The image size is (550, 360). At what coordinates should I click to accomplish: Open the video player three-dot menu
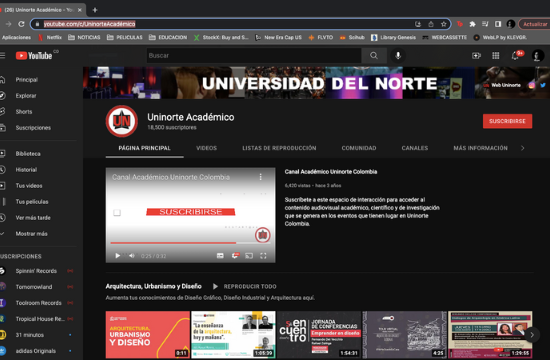point(260,177)
